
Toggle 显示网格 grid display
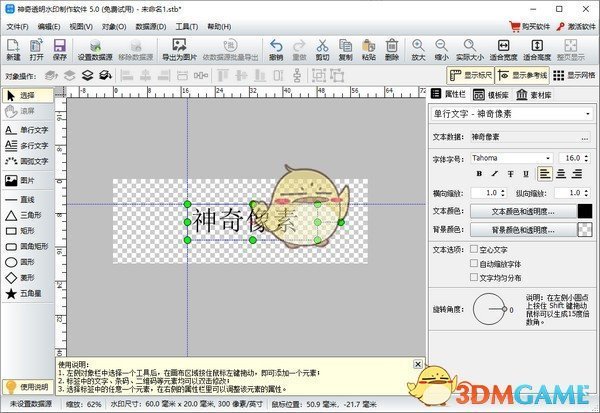(574, 75)
